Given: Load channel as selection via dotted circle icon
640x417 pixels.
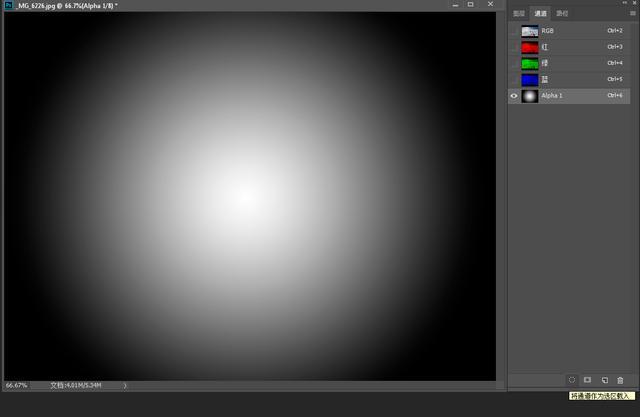Looking at the screenshot, I should point(572,380).
